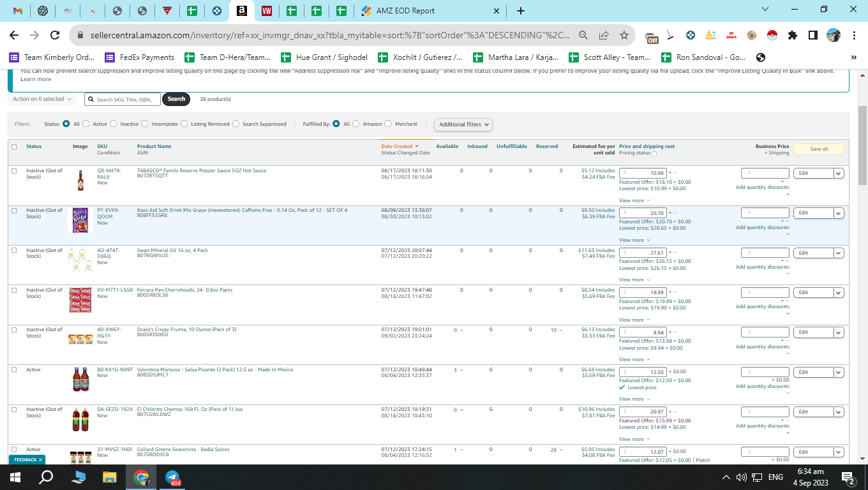Open the Action on 0 selected dropdown
Image resolution: width=868 pixels, height=490 pixels.
42,99
